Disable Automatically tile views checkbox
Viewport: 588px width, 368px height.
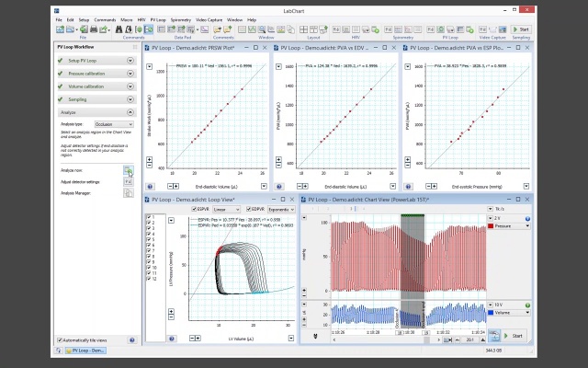pyautogui.click(x=60, y=339)
